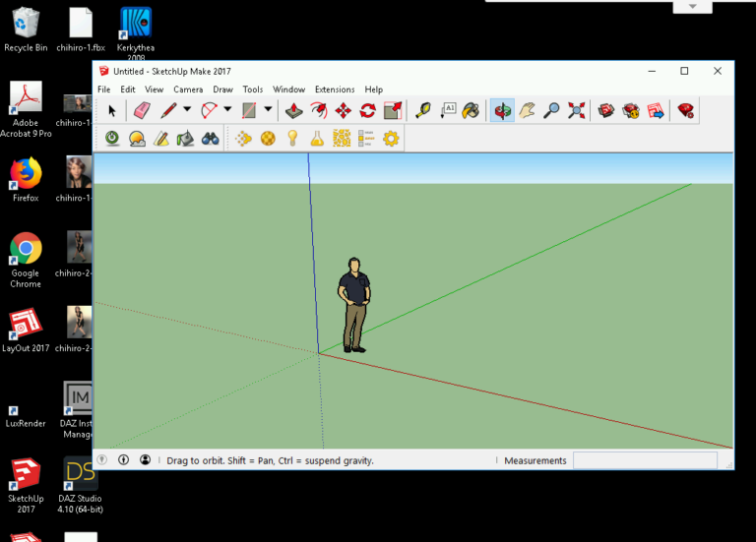
Task: Select the LayOut 2017 desktop shortcut
Action: pyautogui.click(x=26, y=330)
